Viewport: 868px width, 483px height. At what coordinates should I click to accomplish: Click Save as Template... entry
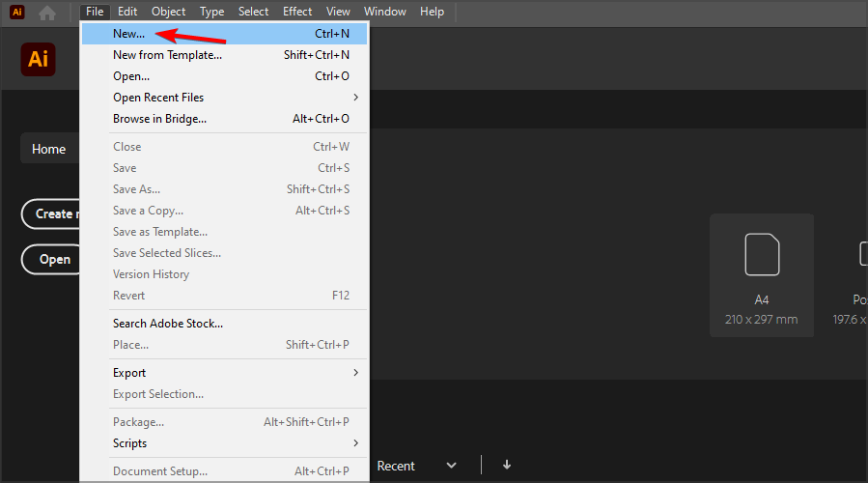[224, 232]
